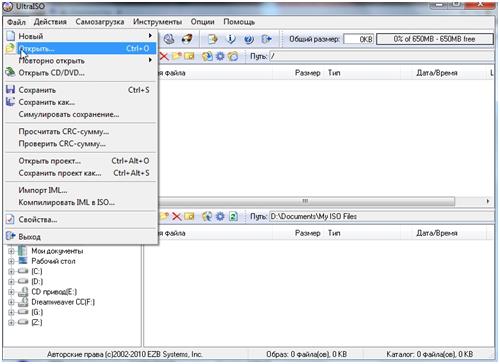Expand the Новый submenu arrow
The image size is (500, 364).
150,36
